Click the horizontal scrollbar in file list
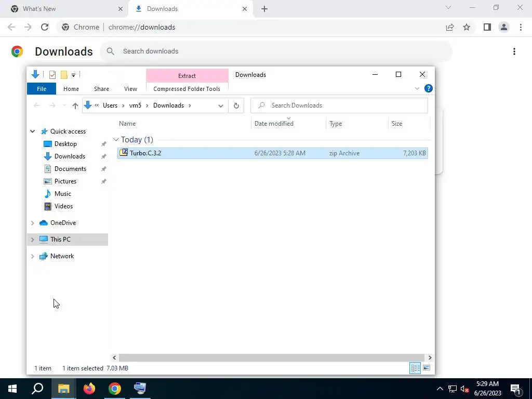This screenshot has height=399, width=532. pos(271,357)
